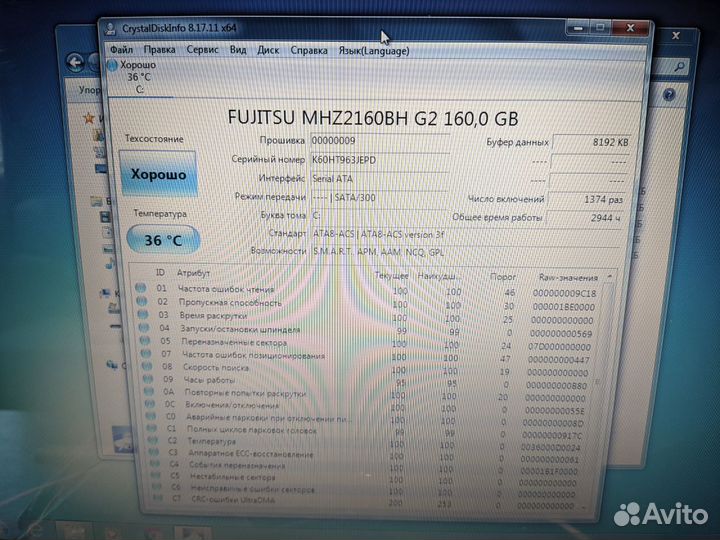Click the Текущее column header
Viewport: 720px width, 540px height.
pyautogui.click(x=391, y=276)
